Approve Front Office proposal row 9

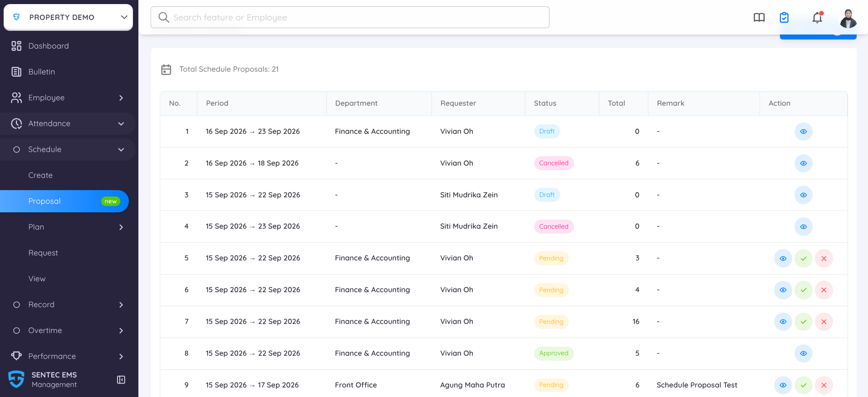point(804,385)
